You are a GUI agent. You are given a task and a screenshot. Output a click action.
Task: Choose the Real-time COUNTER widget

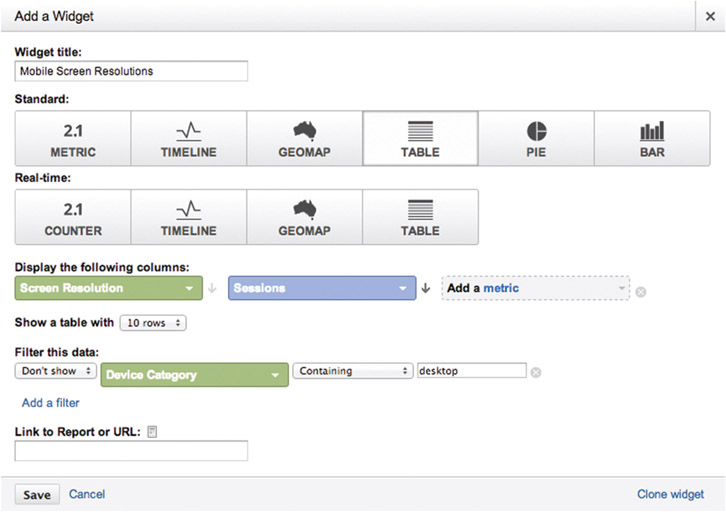click(x=73, y=217)
